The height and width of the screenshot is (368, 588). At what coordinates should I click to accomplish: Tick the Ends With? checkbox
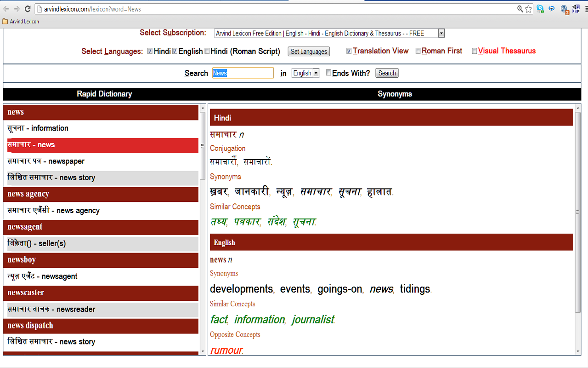(328, 73)
